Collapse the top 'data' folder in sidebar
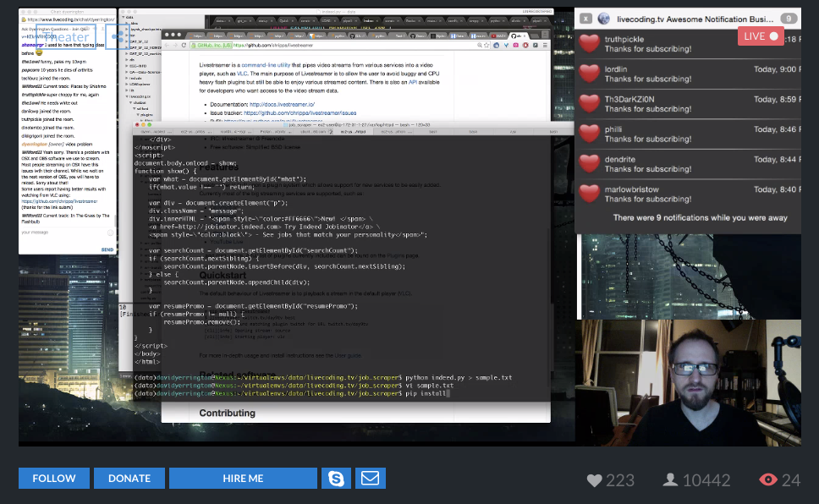Image resolution: width=819 pixels, height=504 pixels. [124, 17]
